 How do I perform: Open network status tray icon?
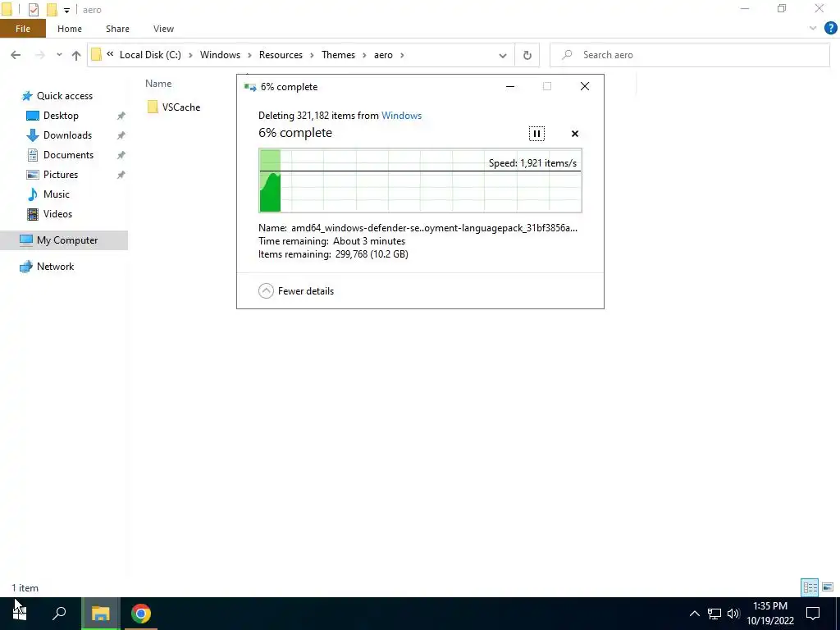point(714,614)
